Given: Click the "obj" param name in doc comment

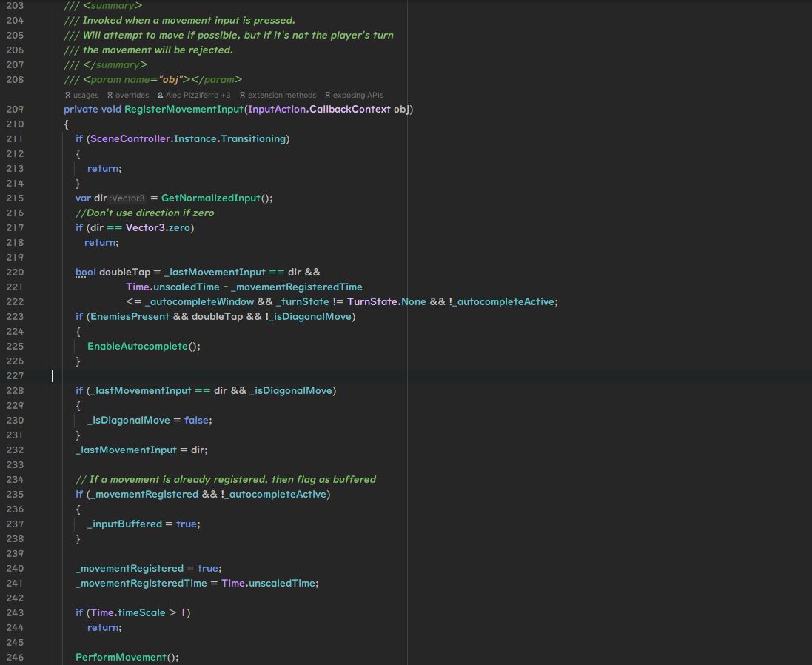Looking at the screenshot, I should [170, 80].
